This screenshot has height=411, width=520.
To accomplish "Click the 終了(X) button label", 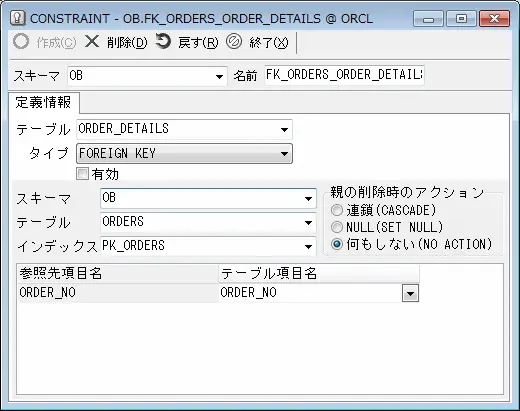I will click(269, 43).
